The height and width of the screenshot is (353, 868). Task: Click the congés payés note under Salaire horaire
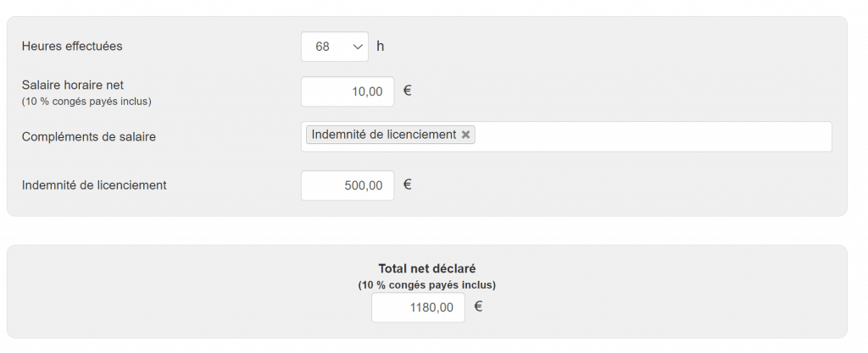point(86,102)
